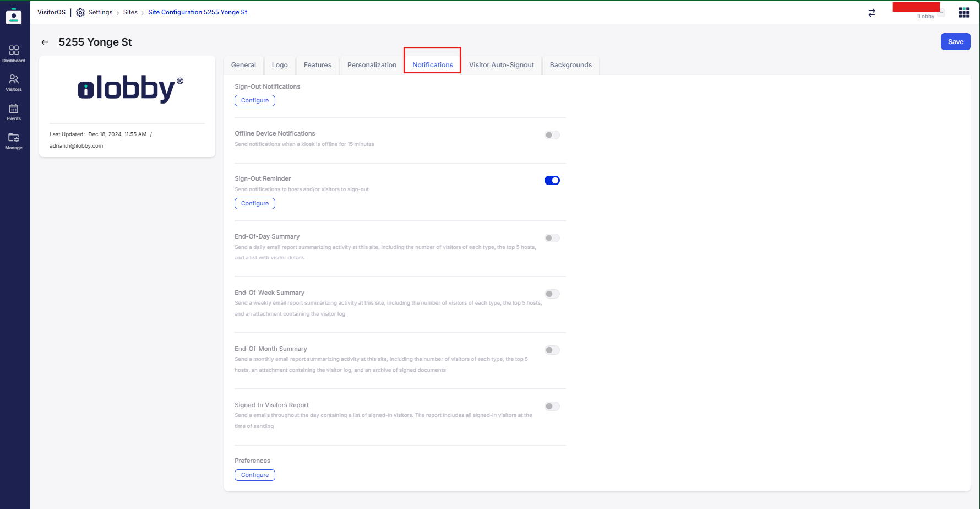Enable the Signed-In Visitors Report toggle
The height and width of the screenshot is (509, 980).
tap(552, 406)
